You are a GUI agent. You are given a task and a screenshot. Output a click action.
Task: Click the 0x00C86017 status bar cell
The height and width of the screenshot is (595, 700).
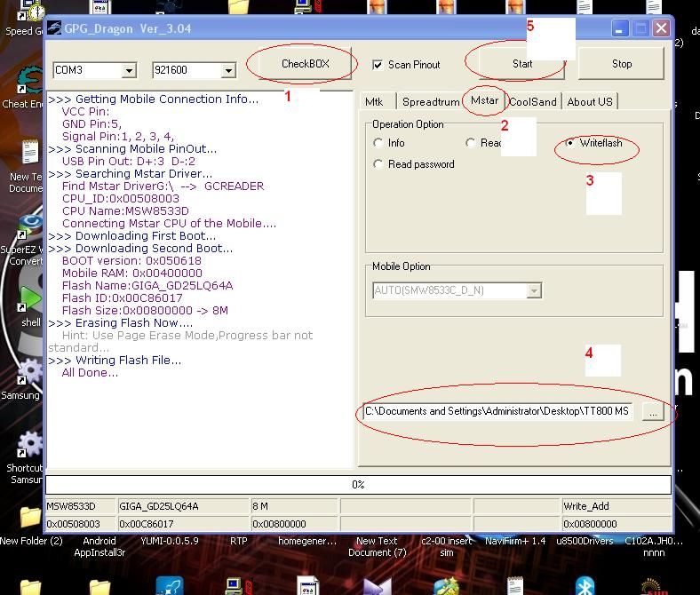pos(183,524)
